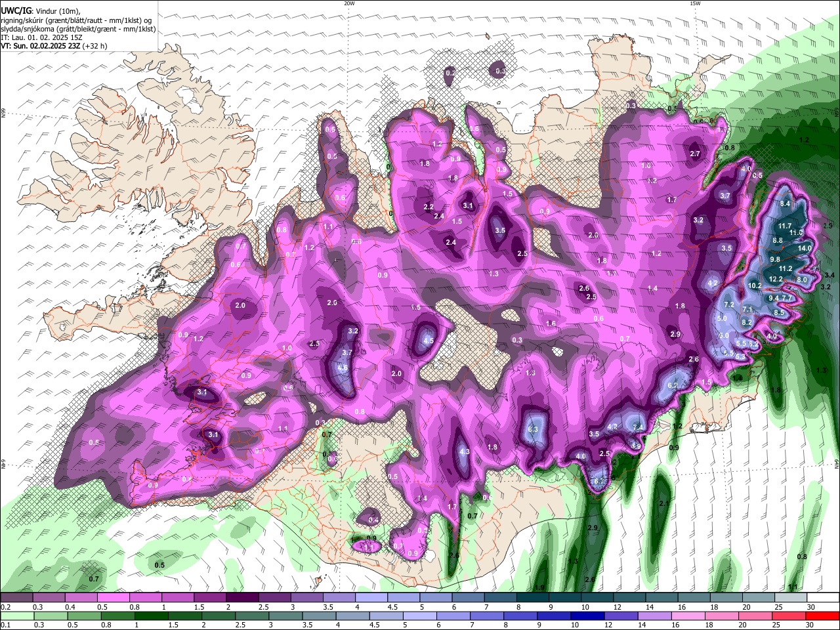Image resolution: width=840 pixels, height=630 pixels.
Task: Click the 6.3 value in south Iceland
Action: pos(533,430)
